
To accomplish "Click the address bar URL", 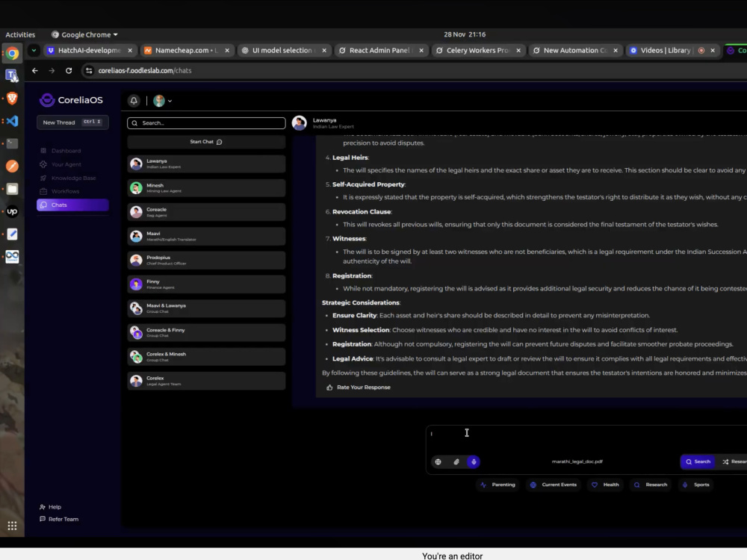I will (145, 70).
